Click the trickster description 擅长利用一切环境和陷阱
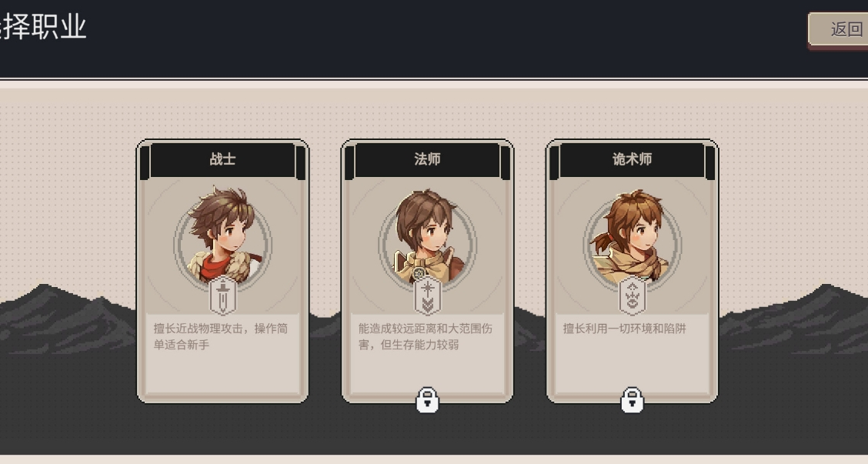This screenshot has height=464, width=868. pyautogui.click(x=624, y=329)
